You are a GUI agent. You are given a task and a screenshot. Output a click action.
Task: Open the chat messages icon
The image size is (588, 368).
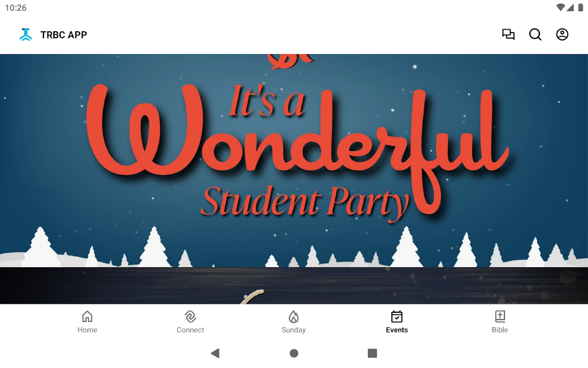(x=508, y=34)
